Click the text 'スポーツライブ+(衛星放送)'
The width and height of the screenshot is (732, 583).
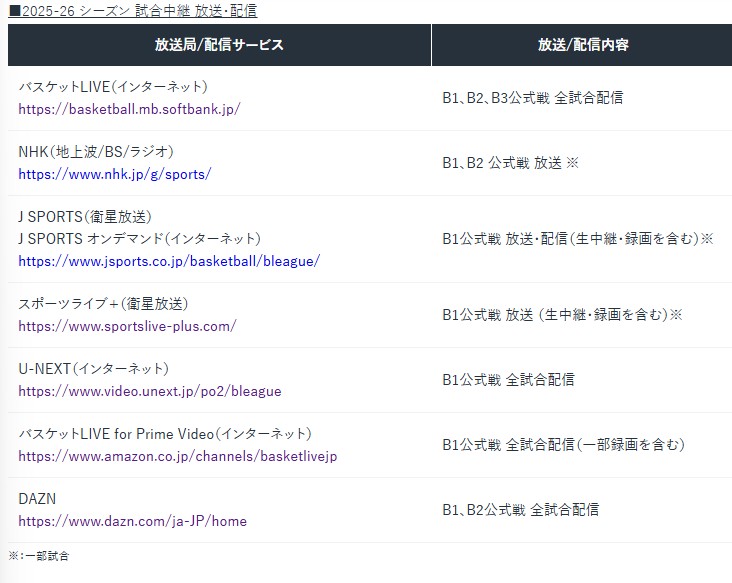(103, 304)
